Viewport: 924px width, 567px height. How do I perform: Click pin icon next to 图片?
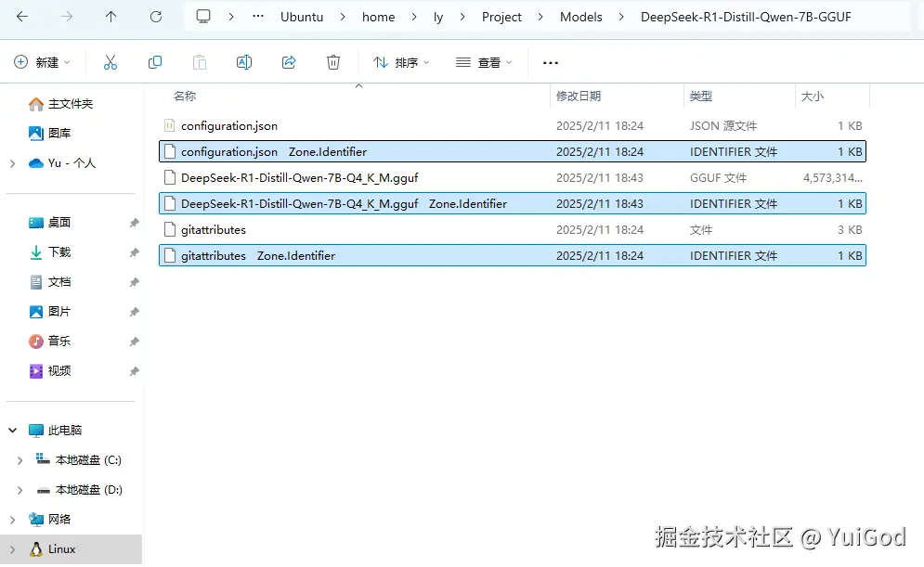(135, 312)
